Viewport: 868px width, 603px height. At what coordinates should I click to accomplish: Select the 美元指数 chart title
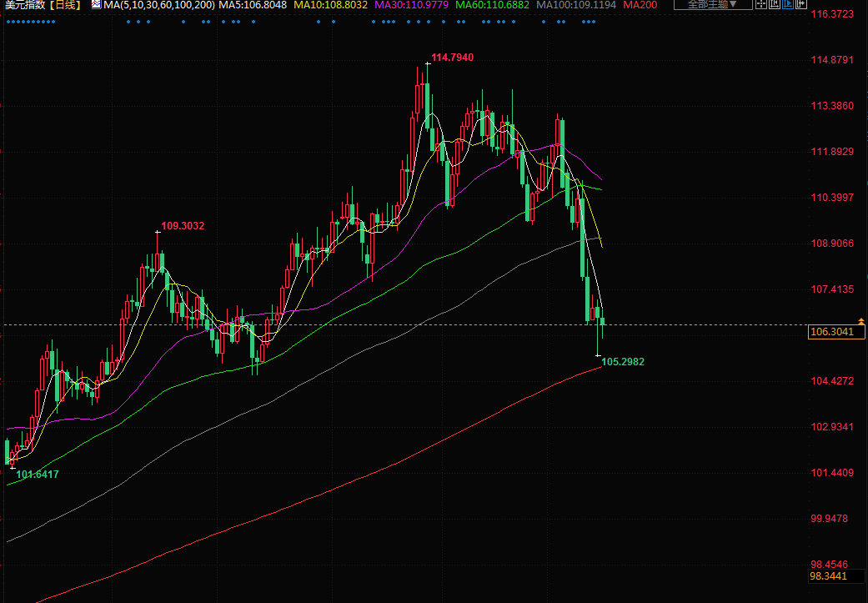(23, 5)
